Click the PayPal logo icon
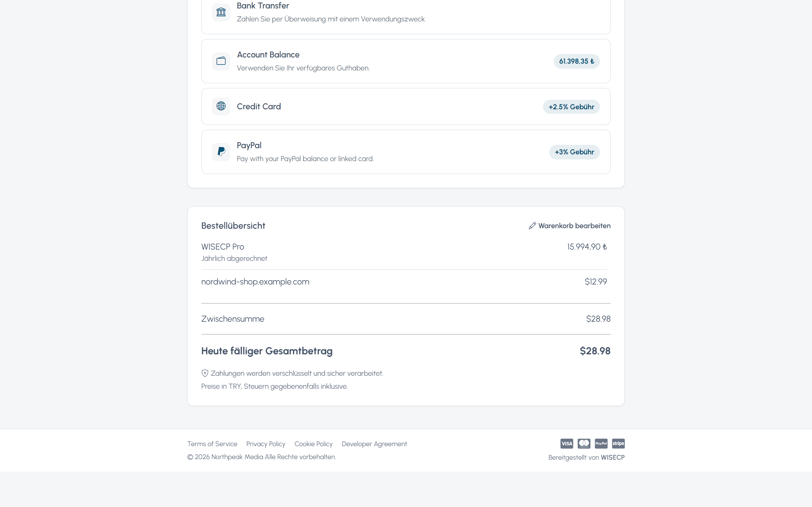 click(x=221, y=152)
